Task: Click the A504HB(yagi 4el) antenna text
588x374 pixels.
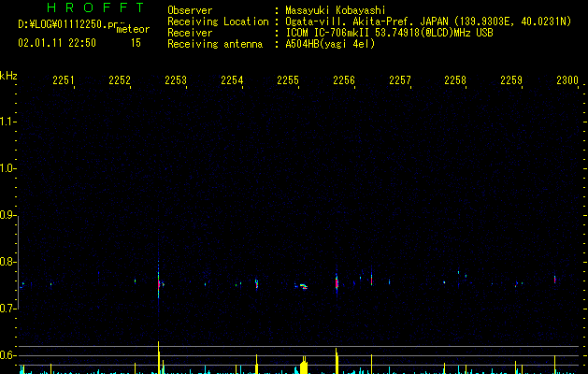Action: 330,44
